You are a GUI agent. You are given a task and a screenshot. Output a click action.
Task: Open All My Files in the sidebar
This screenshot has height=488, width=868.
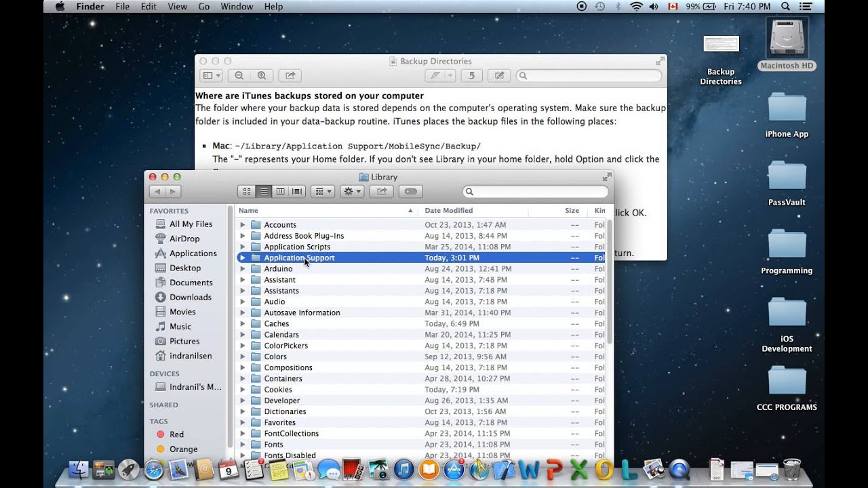(x=191, y=224)
